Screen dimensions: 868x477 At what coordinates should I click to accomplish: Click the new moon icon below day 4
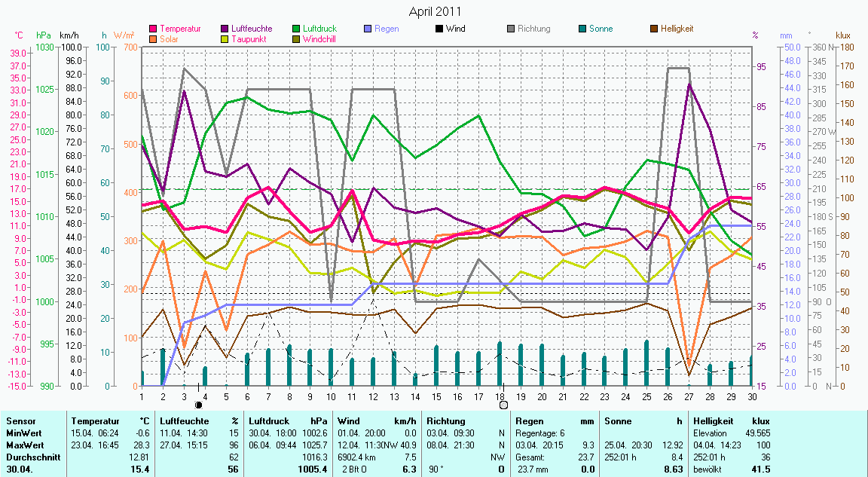pos(199,405)
